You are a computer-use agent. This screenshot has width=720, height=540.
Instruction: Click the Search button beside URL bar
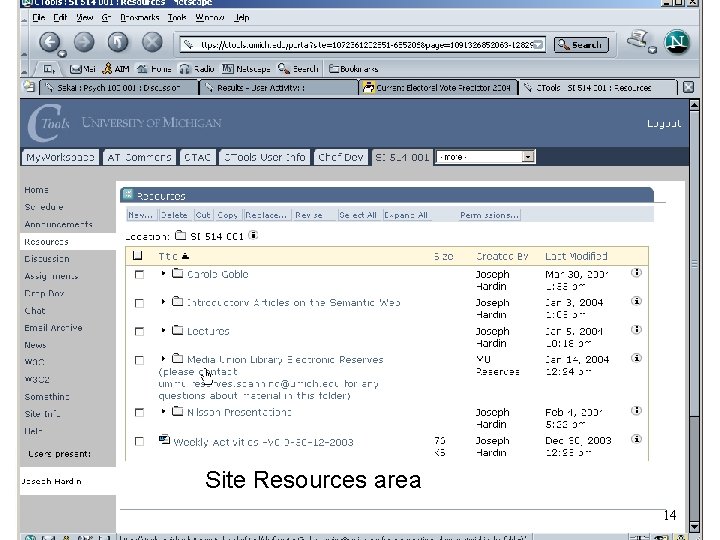[x=581, y=45]
